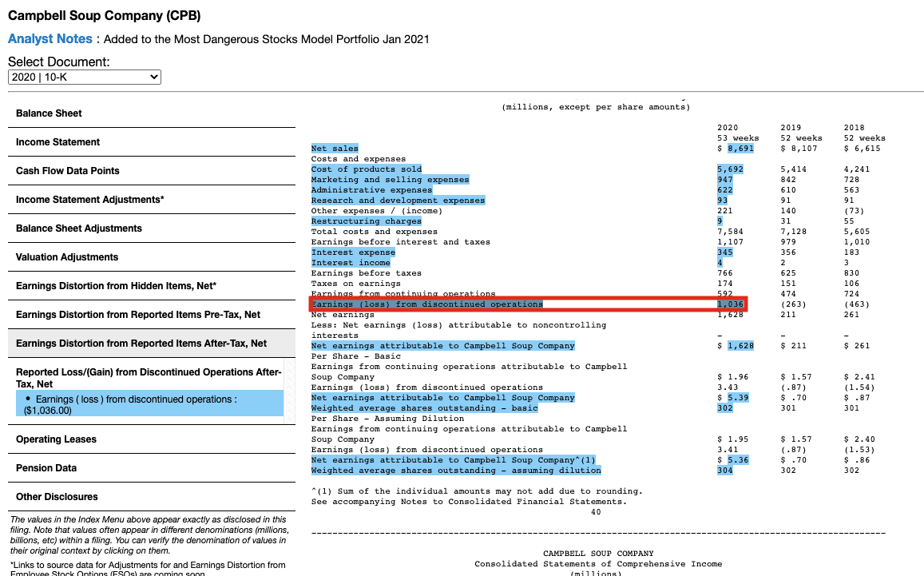The height and width of the screenshot is (576, 924).
Task: Click the highlighted Cost of products sold label
Action: click(367, 169)
